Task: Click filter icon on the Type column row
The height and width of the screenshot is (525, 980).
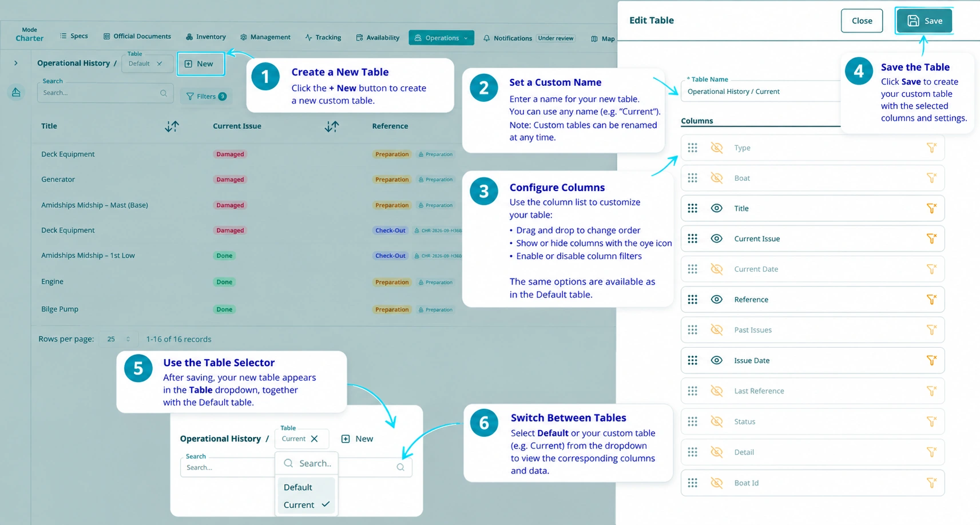Action: [x=931, y=148]
